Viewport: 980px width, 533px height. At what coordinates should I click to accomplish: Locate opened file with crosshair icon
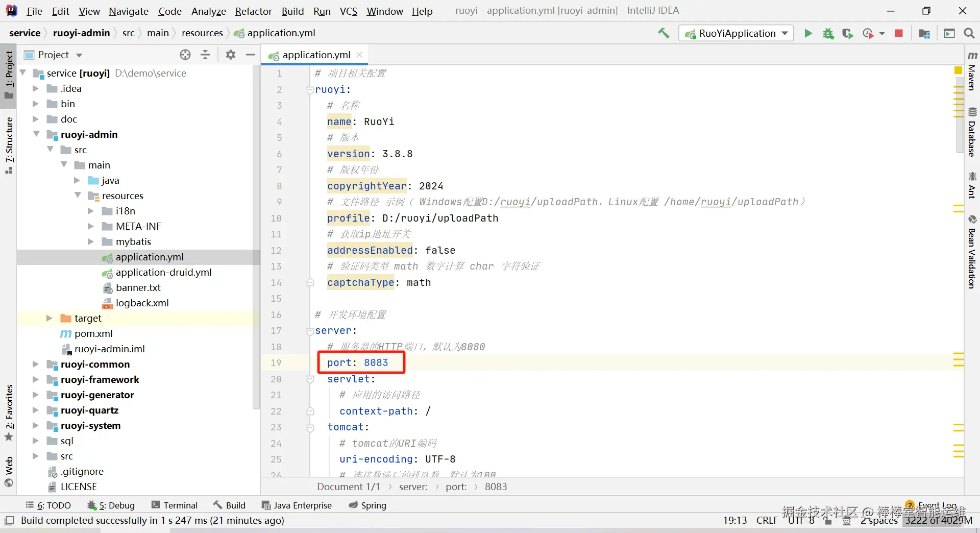click(x=185, y=55)
